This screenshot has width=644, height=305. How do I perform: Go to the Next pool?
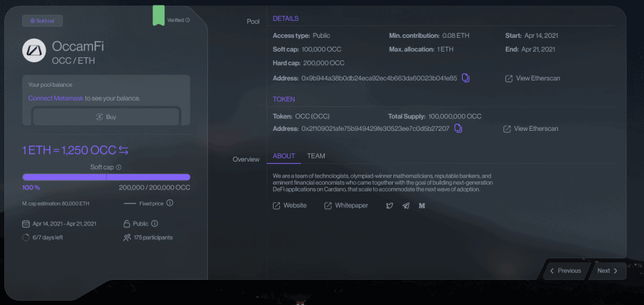point(608,271)
